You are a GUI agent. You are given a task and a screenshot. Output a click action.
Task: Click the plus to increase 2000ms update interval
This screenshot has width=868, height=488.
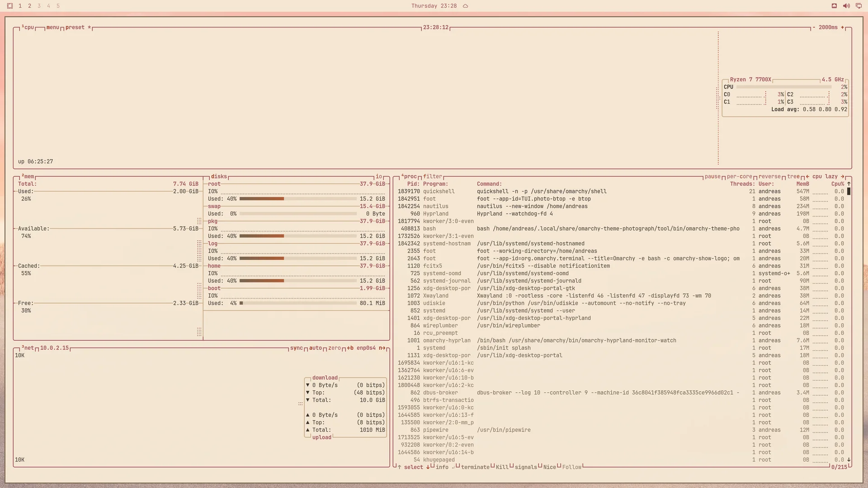(842, 28)
